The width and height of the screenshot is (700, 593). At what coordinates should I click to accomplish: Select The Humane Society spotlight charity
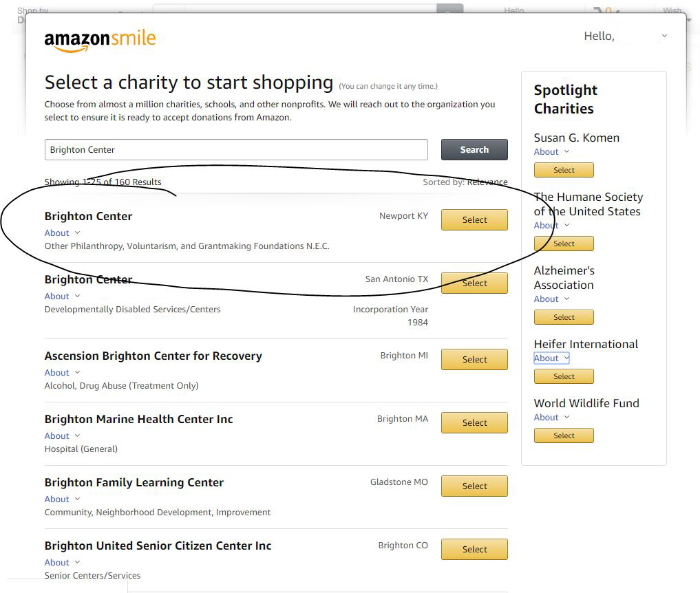tap(564, 244)
